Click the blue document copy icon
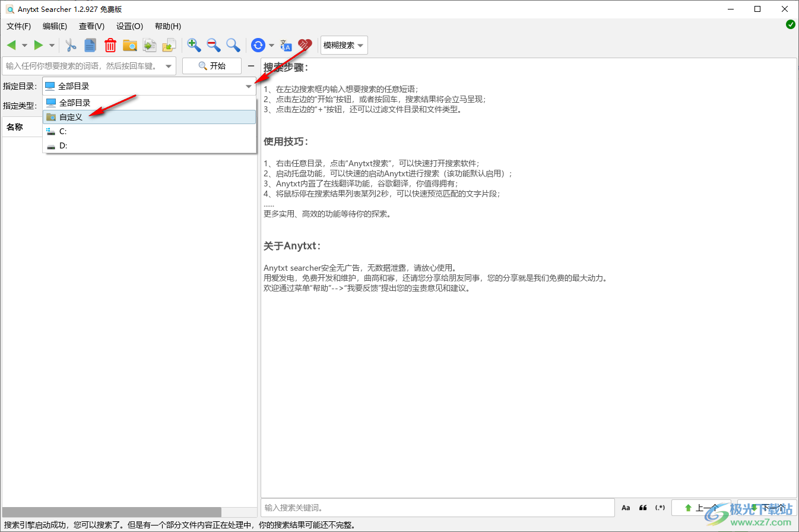 pyautogui.click(x=90, y=45)
